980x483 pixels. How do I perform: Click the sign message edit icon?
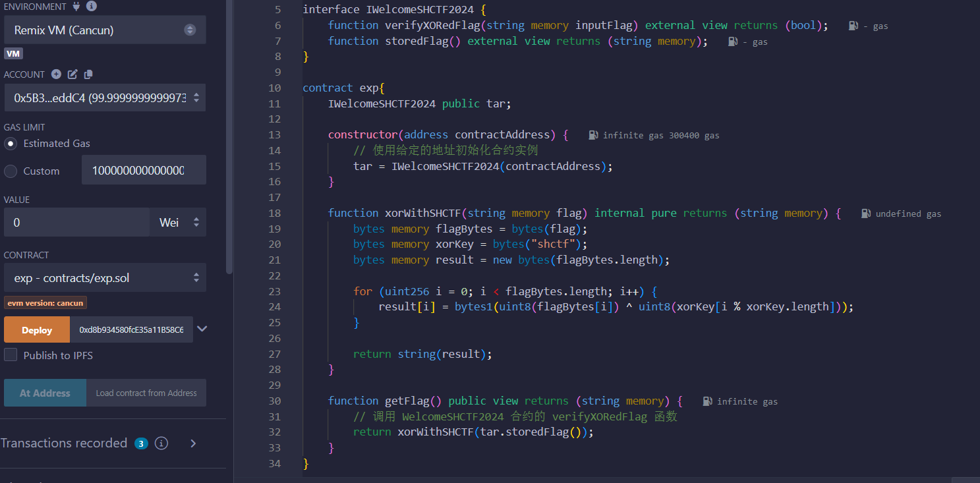click(72, 74)
